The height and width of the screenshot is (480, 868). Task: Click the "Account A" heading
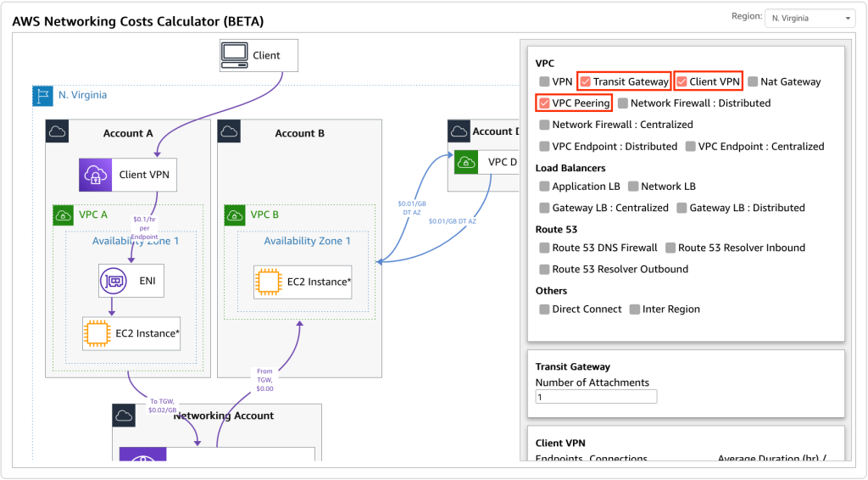click(x=128, y=133)
